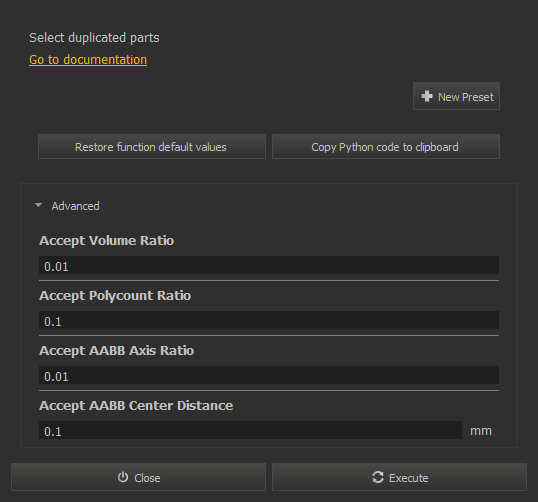Click the power icon beside Close
The height and width of the screenshot is (502, 538).
(123, 477)
